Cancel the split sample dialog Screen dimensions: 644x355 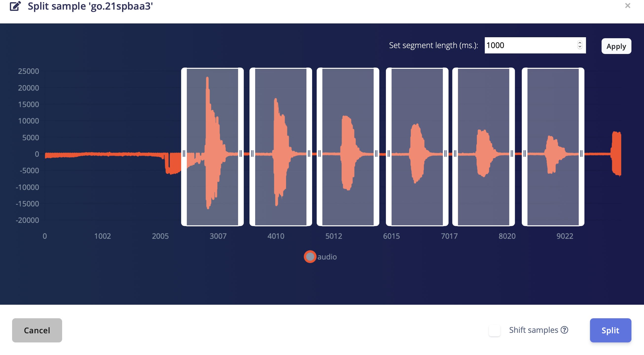(x=37, y=330)
